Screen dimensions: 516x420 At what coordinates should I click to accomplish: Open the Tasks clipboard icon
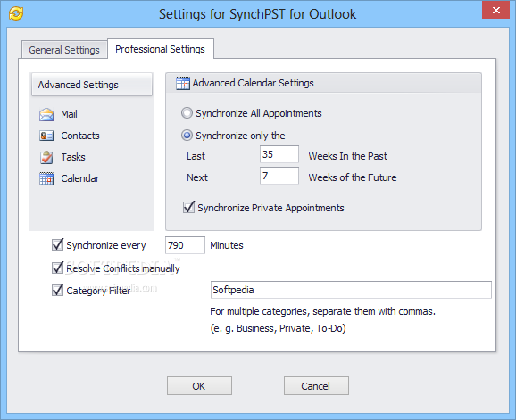tap(46, 157)
